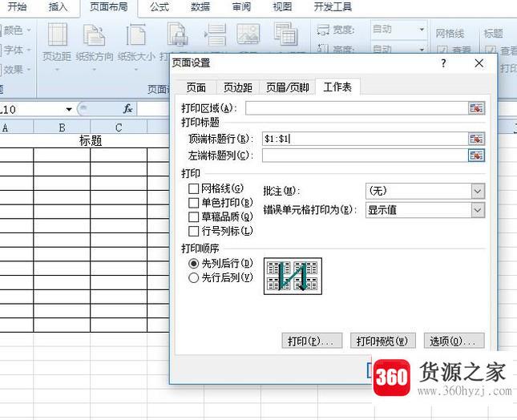Image resolution: width=517 pixels, height=420 pixels.
Task: Click the merged 标题 cell
Action: coord(91,141)
